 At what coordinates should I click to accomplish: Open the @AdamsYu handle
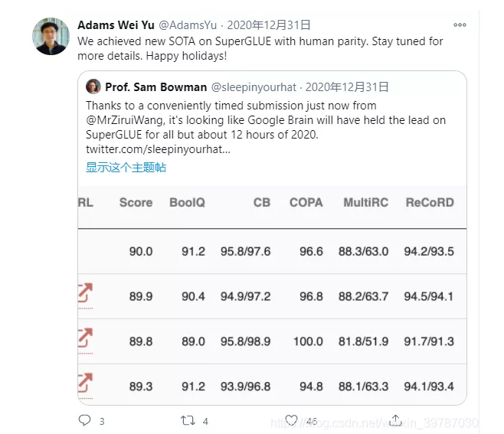(x=188, y=25)
